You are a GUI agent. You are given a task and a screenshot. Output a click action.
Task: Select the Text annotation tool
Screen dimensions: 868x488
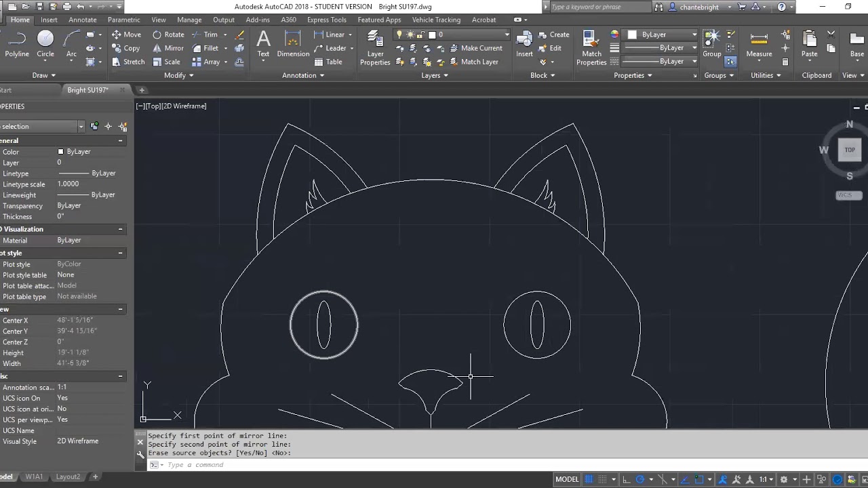tap(263, 44)
